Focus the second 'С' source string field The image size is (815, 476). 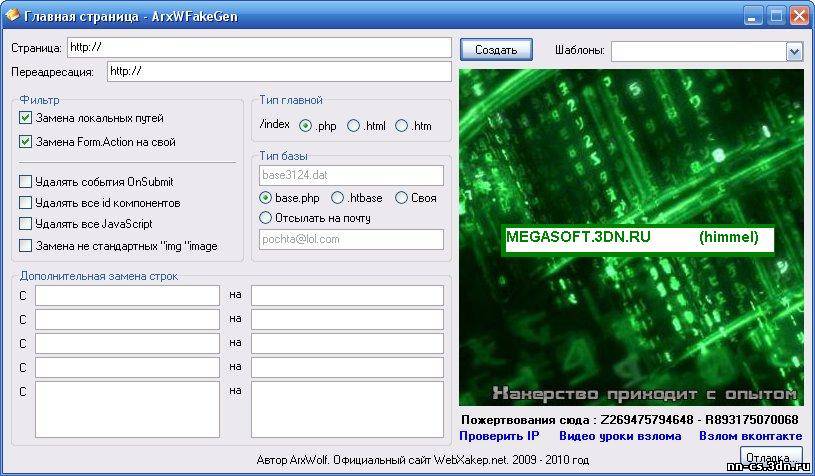(x=127, y=320)
